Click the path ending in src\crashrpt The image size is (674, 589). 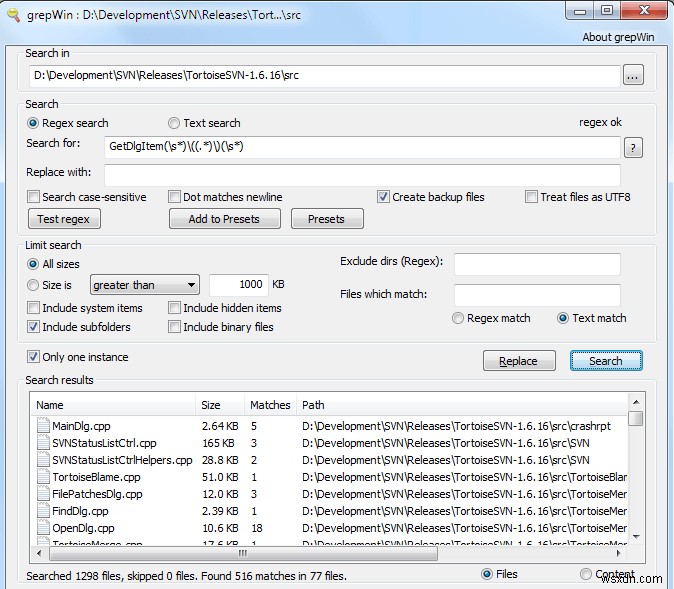[456, 426]
